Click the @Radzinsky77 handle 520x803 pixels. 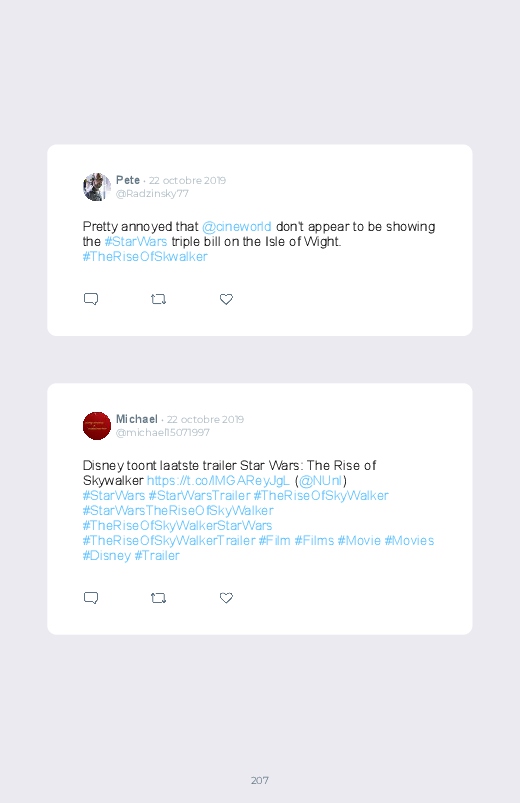click(x=152, y=194)
